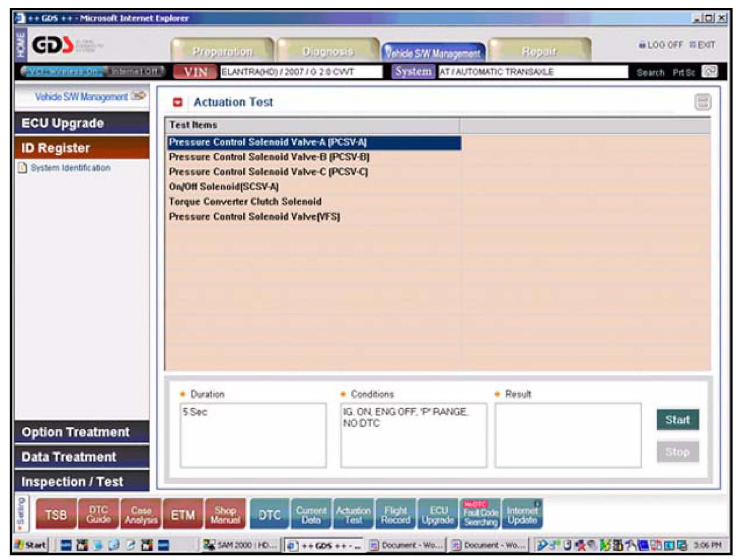Click the Current Data icon
This screenshot has height=560, width=738.
pos(311,515)
